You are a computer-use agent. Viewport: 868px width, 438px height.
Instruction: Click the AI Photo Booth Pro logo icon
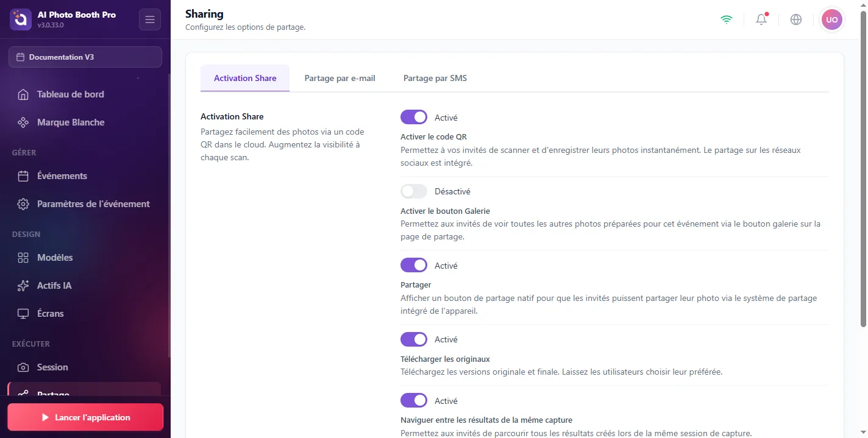(x=21, y=19)
